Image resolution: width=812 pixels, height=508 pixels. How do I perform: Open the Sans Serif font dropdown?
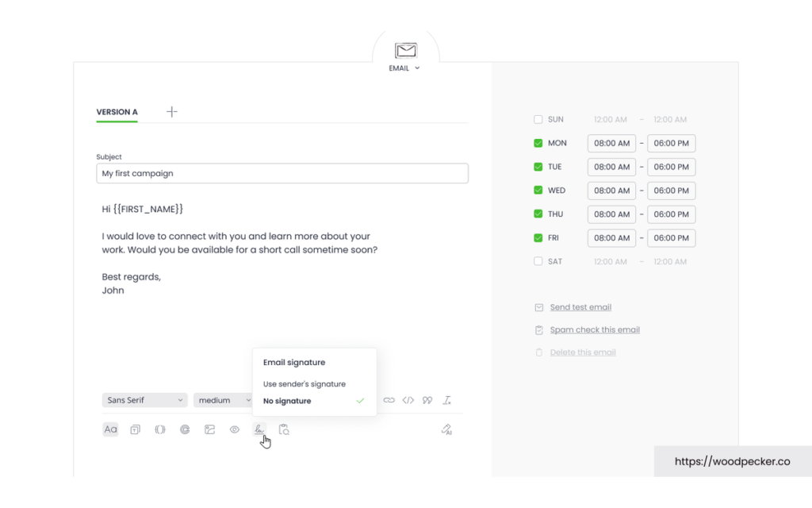pyautogui.click(x=144, y=400)
